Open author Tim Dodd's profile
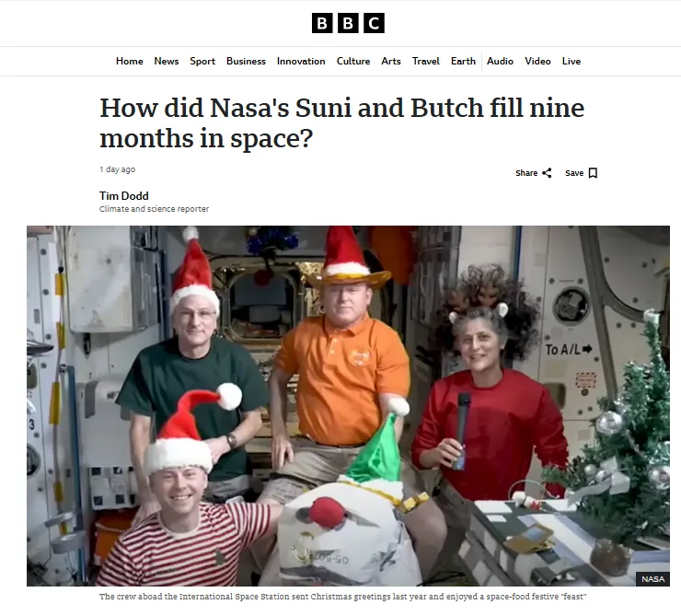Image resolution: width=681 pixels, height=616 pixels. pyautogui.click(x=124, y=196)
